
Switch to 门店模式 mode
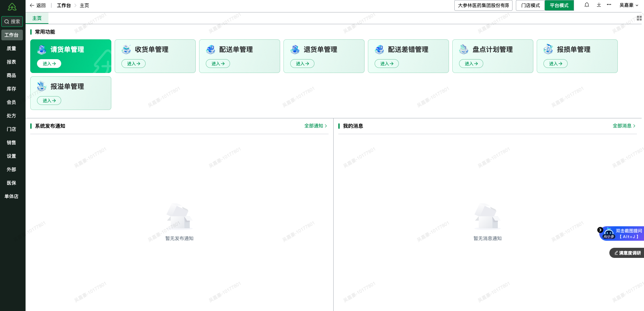pos(530,5)
